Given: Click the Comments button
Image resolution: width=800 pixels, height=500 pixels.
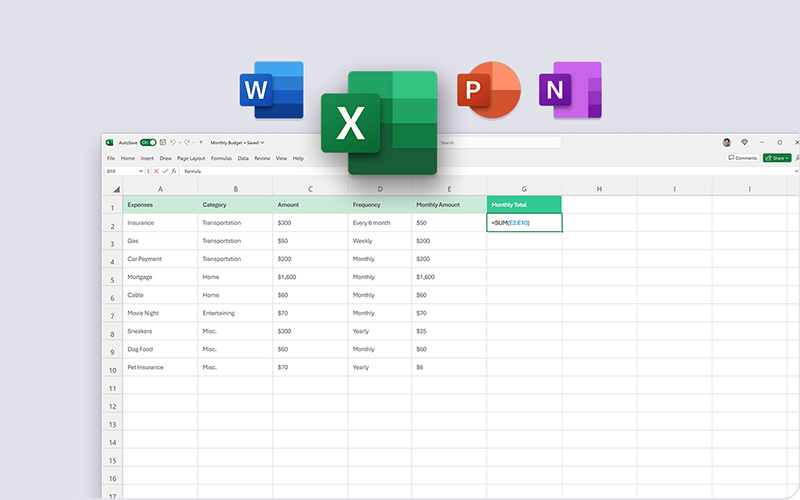Looking at the screenshot, I should click(x=742, y=158).
